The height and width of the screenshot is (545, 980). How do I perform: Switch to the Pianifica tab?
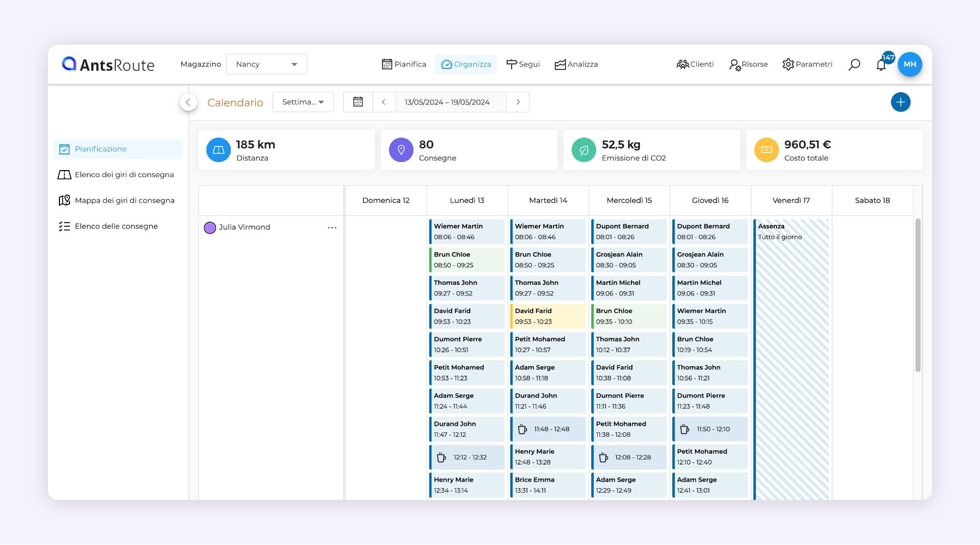click(404, 64)
